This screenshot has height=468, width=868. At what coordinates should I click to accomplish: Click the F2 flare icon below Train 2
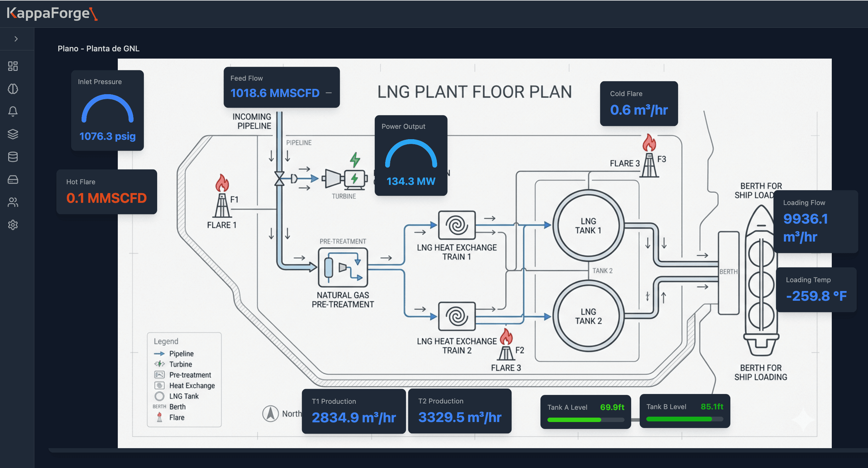(x=506, y=345)
